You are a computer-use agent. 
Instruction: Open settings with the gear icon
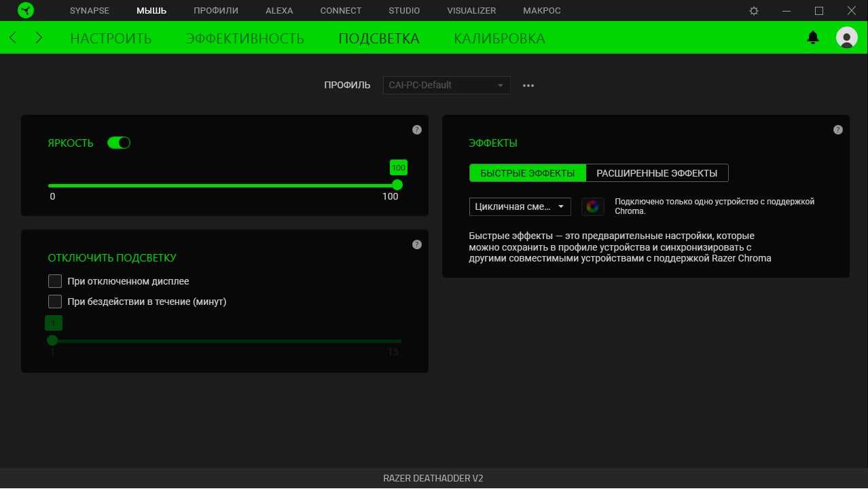coord(754,11)
